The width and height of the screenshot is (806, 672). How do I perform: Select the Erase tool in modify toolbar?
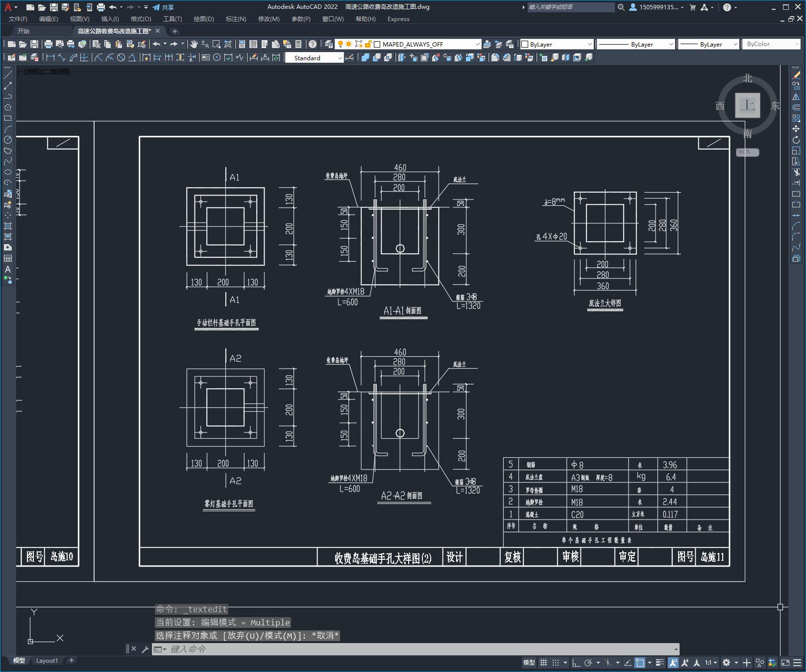[796, 75]
